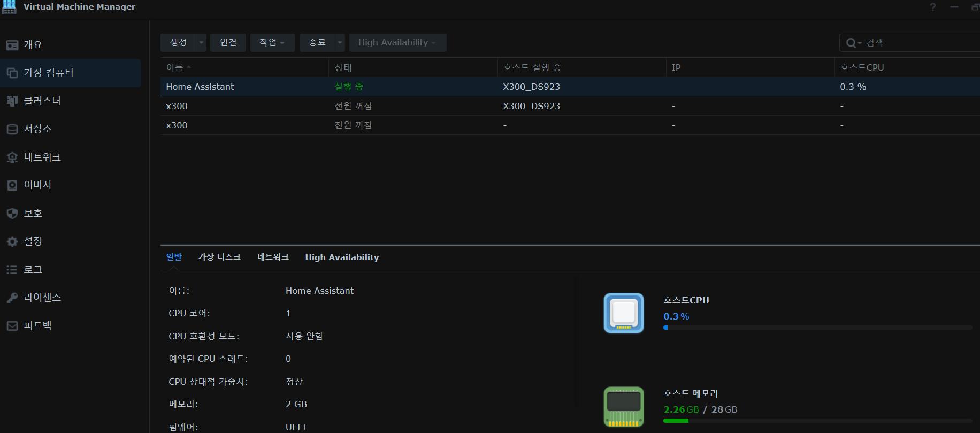Screen dimensions: 980x433
Task: Open the 보호 protection shield icon
Action: 12,214
